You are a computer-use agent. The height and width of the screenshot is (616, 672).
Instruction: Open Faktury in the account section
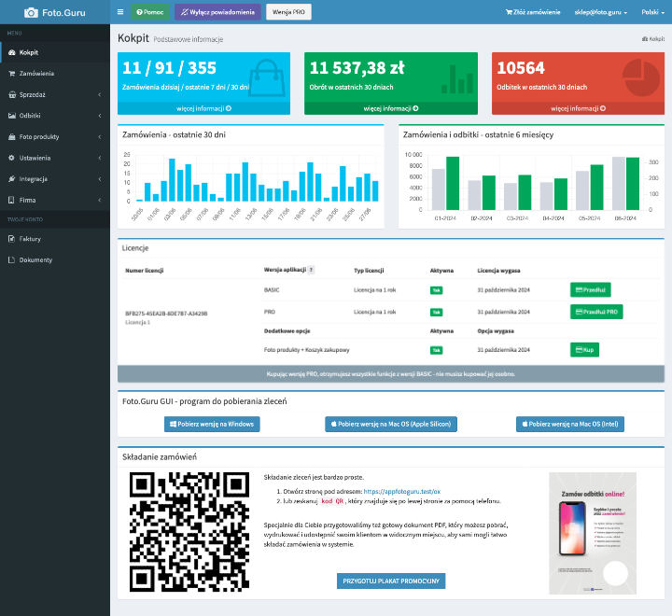[x=55, y=239]
